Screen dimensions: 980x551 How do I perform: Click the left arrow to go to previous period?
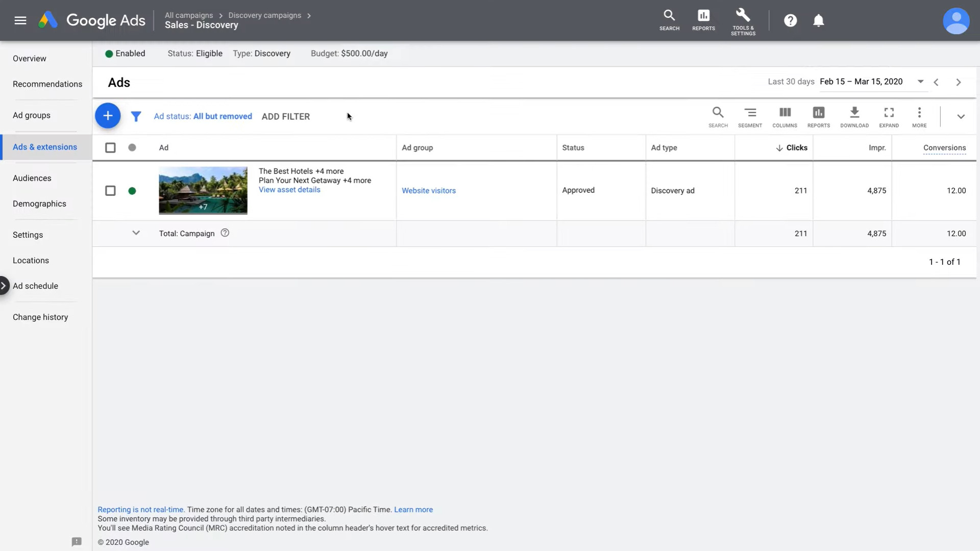coord(936,82)
